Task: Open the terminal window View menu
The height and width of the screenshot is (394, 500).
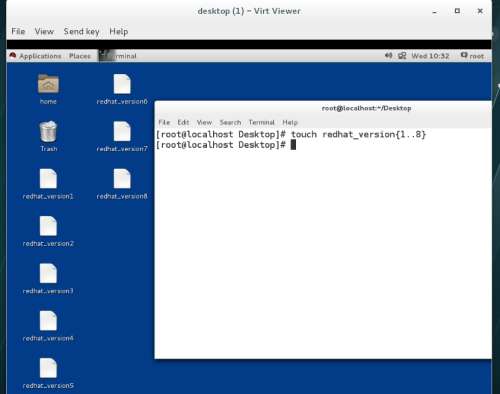Action: click(x=204, y=122)
